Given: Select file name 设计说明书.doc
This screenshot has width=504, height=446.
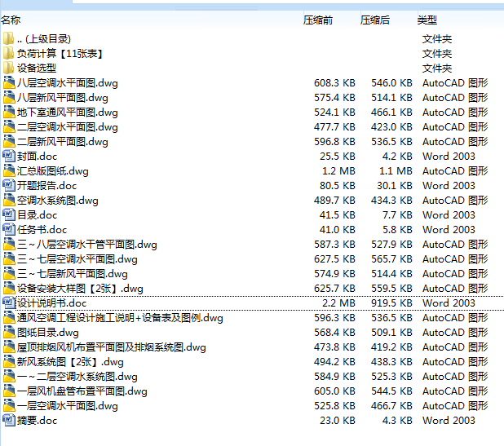Looking at the screenshot, I should pos(51,303).
